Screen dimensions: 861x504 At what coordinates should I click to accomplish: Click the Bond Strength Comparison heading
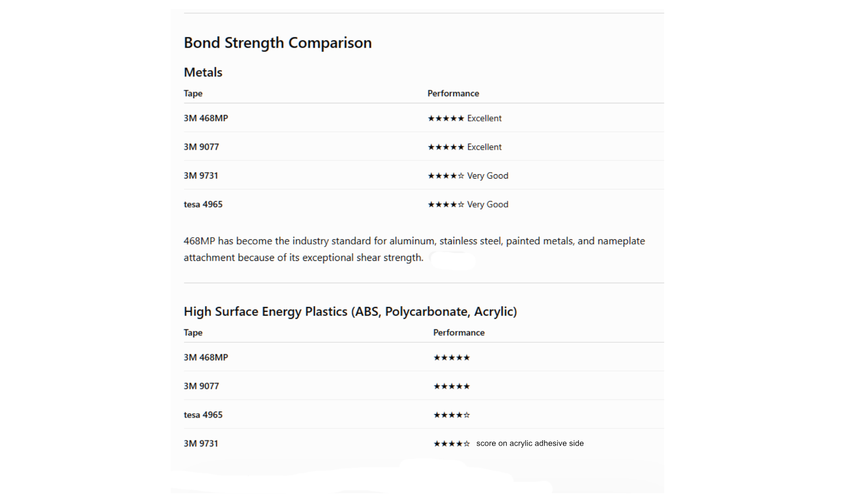point(277,43)
